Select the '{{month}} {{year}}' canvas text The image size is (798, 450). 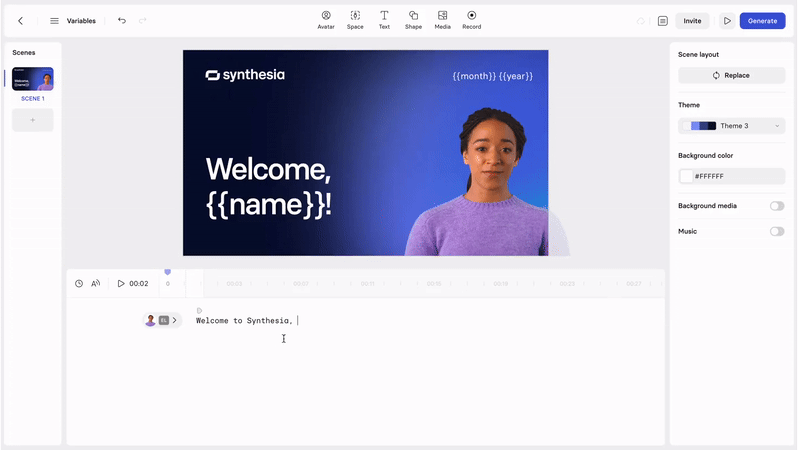[x=493, y=76]
